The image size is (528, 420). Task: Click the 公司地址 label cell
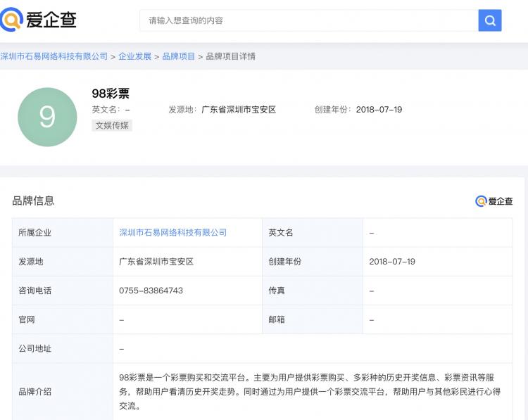click(35, 348)
